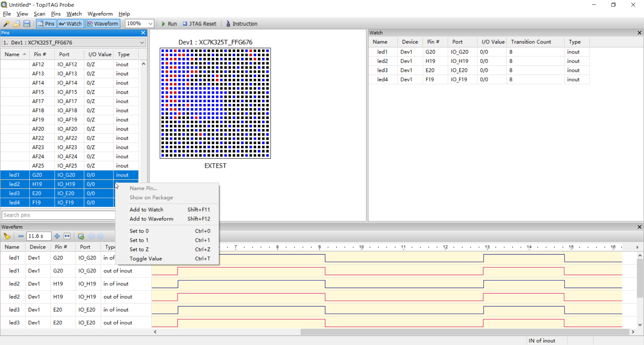Open the Waveform menu in the menu bar
644x345 pixels.
tap(100, 14)
